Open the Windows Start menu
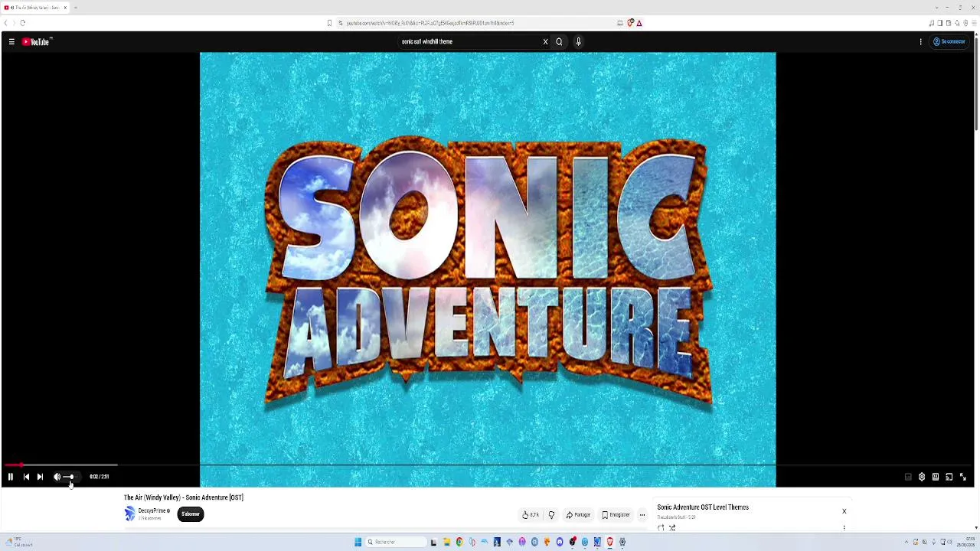Image resolution: width=980 pixels, height=551 pixels. coord(358,542)
